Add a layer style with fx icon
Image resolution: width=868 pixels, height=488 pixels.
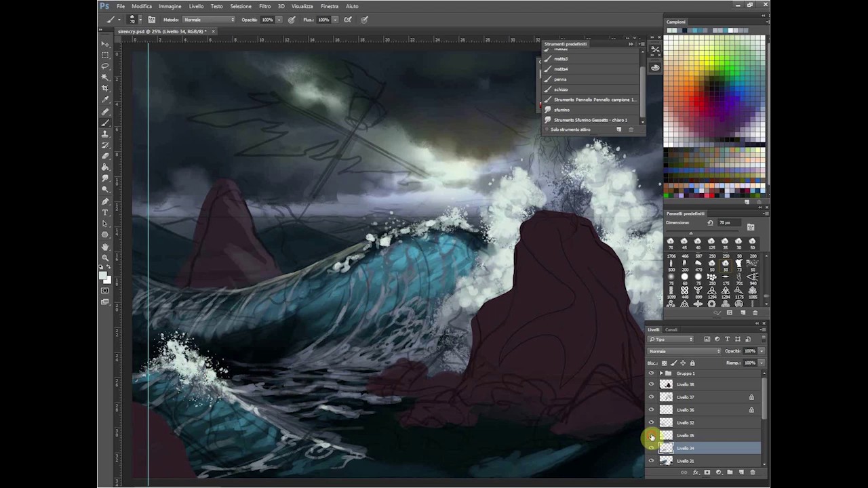(696, 472)
